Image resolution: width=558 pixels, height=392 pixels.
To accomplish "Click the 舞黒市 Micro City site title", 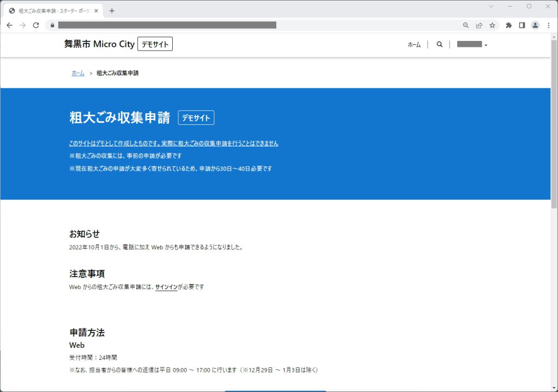I will 99,44.
